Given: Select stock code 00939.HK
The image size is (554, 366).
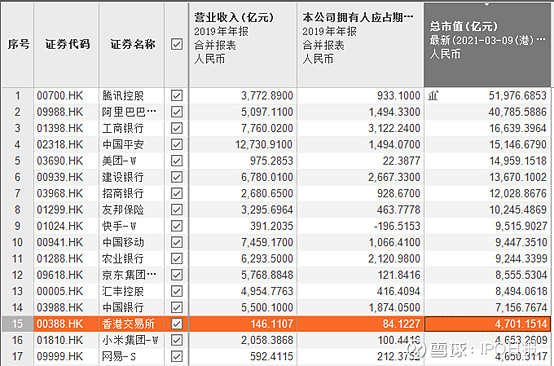Looking at the screenshot, I should 60,177.
